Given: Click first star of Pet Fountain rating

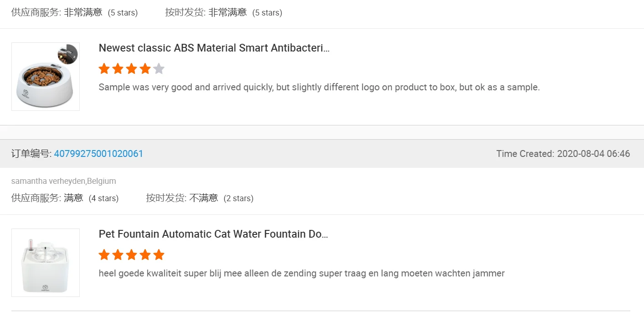Looking at the screenshot, I should [104, 255].
